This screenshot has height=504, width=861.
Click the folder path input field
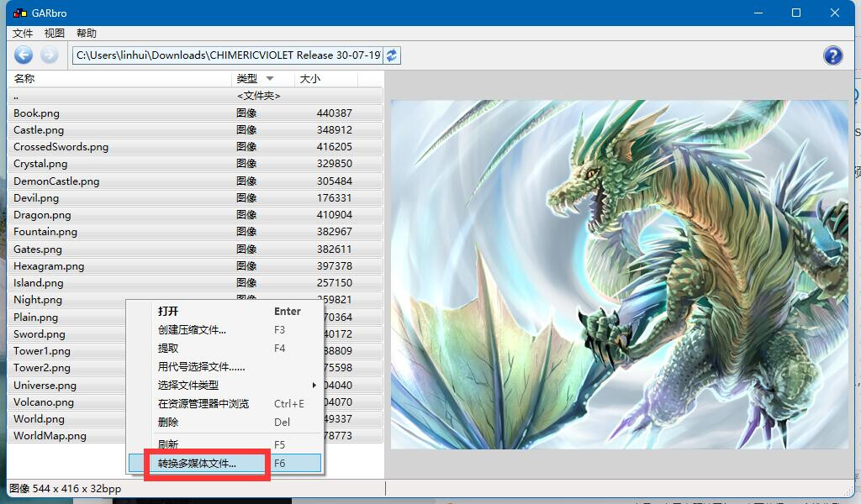tap(227, 55)
